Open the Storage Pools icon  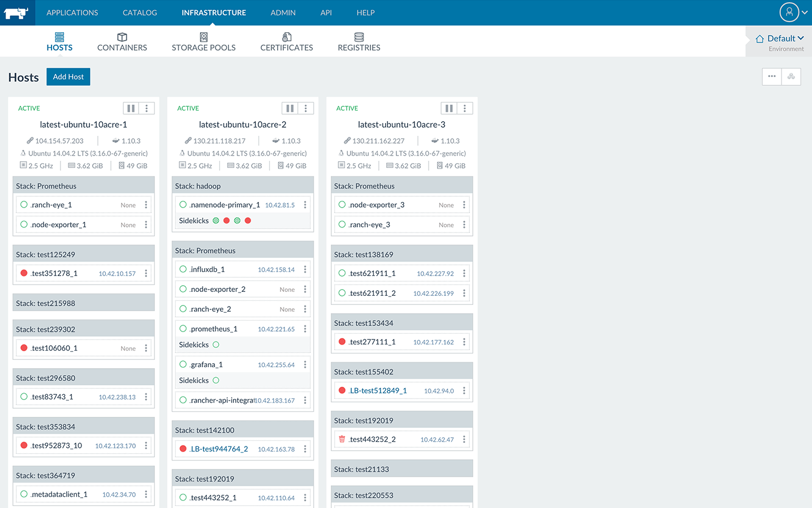[204, 37]
